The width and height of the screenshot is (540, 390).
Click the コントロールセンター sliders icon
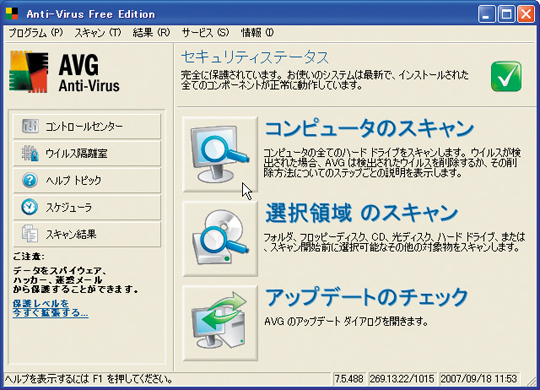[30, 126]
